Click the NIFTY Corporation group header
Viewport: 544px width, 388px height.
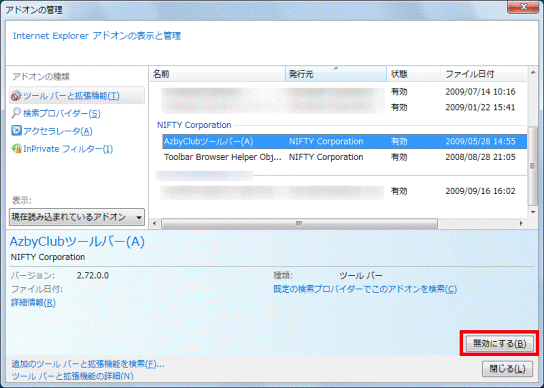click(194, 125)
